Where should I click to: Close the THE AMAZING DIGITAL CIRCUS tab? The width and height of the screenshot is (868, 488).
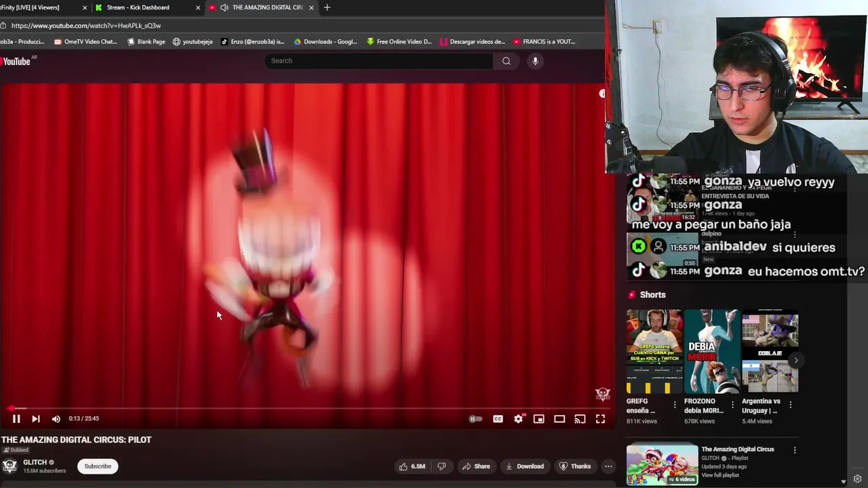(311, 7)
